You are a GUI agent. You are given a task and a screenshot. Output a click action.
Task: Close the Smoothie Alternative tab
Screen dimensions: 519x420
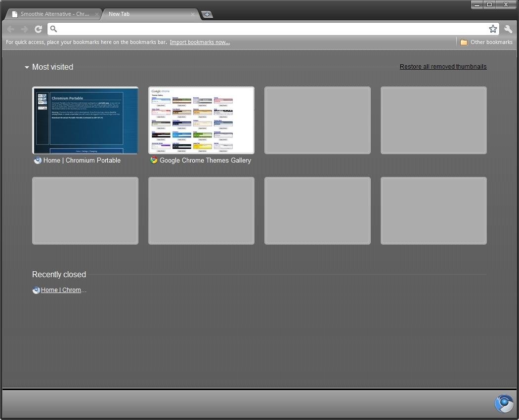[97, 14]
